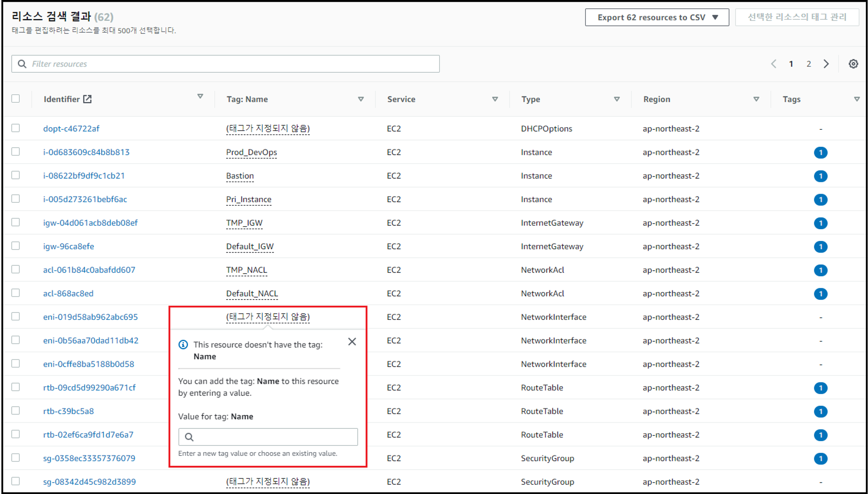The image size is (868, 494).
Task: Check the box for dopt-c46722af
Action: click(x=16, y=128)
